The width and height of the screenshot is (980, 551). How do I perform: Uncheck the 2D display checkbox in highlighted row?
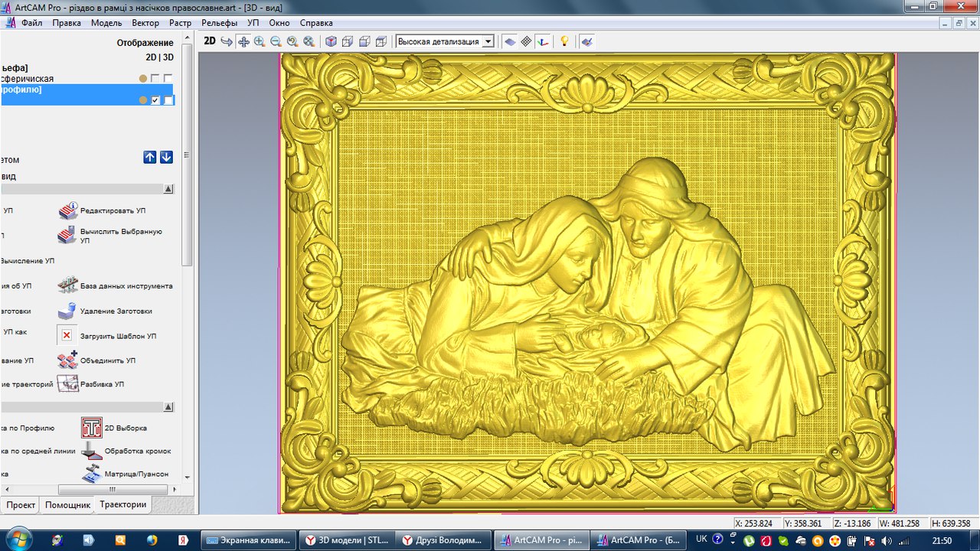156,100
